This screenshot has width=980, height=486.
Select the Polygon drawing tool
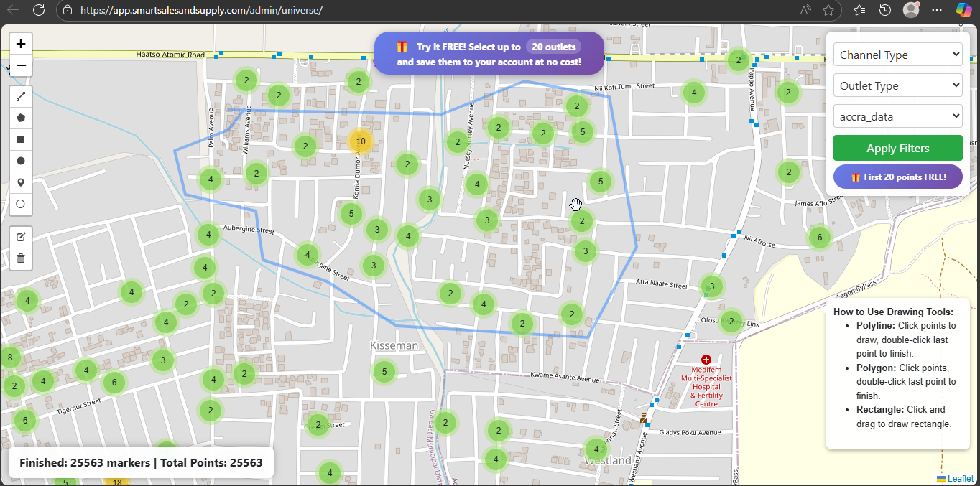click(21, 117)
